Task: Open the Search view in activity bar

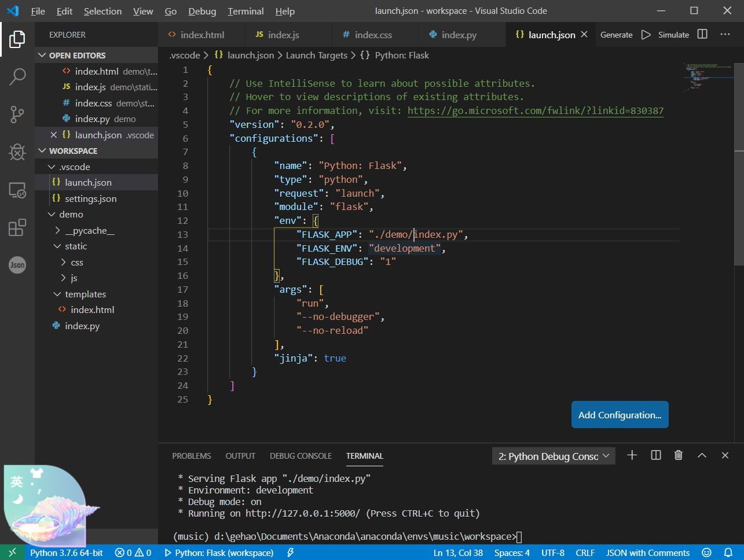Action: tap(17, 76)
